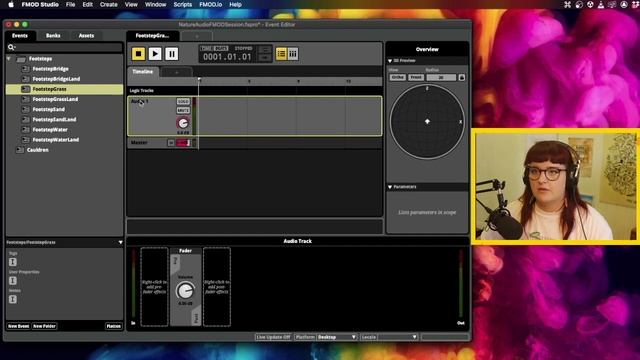Click the Footsteps folder icon
Screen dimensions: 640x360
point(21,59)
